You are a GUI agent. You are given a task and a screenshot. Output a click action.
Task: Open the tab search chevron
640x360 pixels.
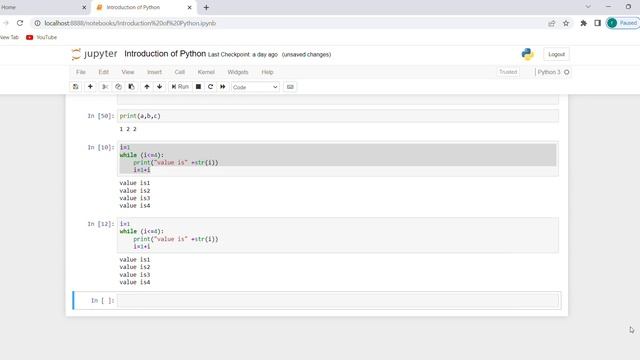tap(588, 7)
